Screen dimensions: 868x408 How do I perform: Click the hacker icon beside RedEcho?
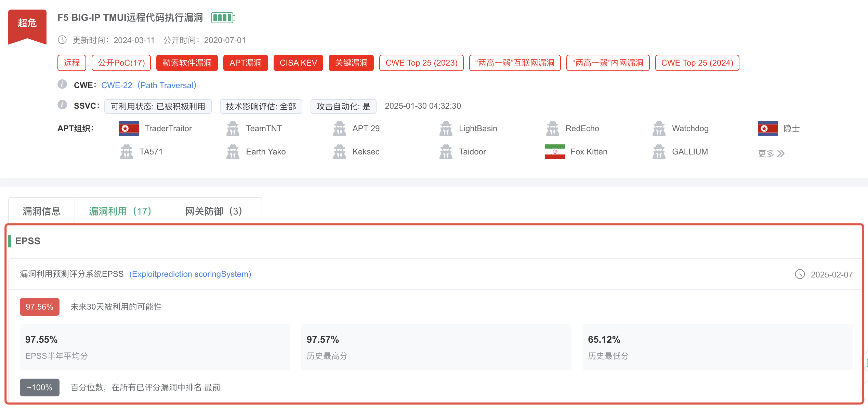click(x=553, y=128)
